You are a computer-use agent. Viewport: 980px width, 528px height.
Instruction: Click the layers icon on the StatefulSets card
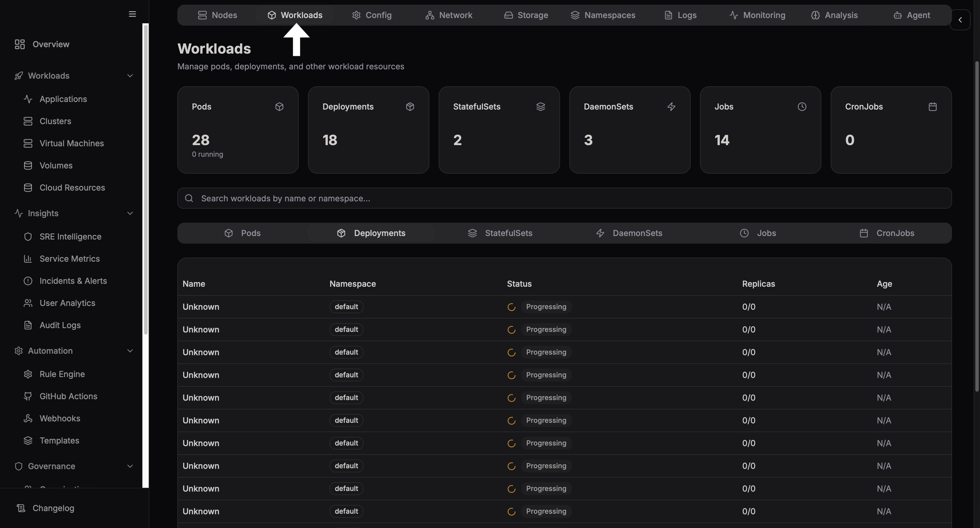(540, 106)
